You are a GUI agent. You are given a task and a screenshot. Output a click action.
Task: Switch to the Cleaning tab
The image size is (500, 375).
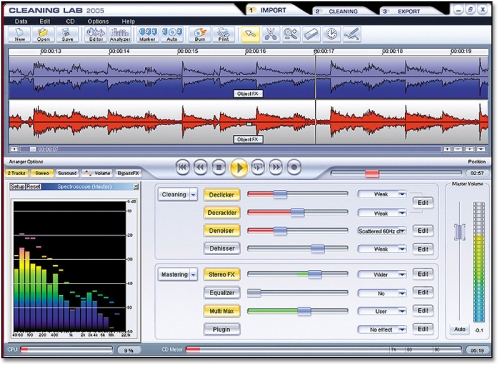click(343, 11)
